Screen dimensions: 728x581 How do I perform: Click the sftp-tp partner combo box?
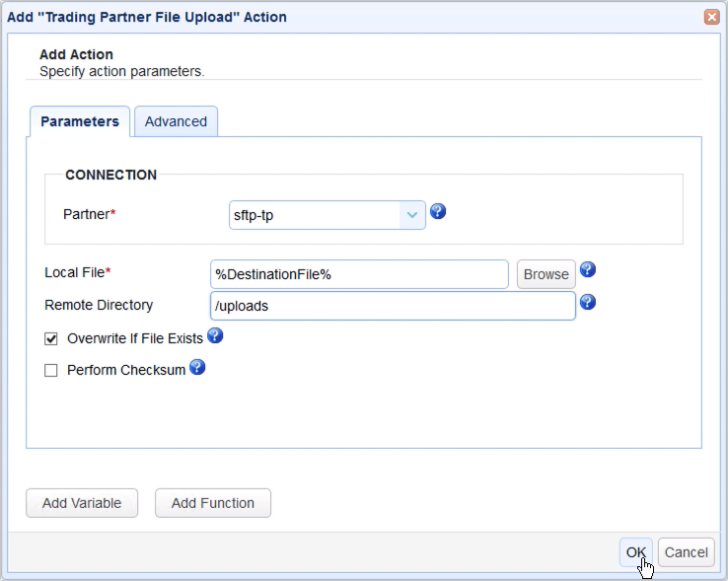[314, 214]
